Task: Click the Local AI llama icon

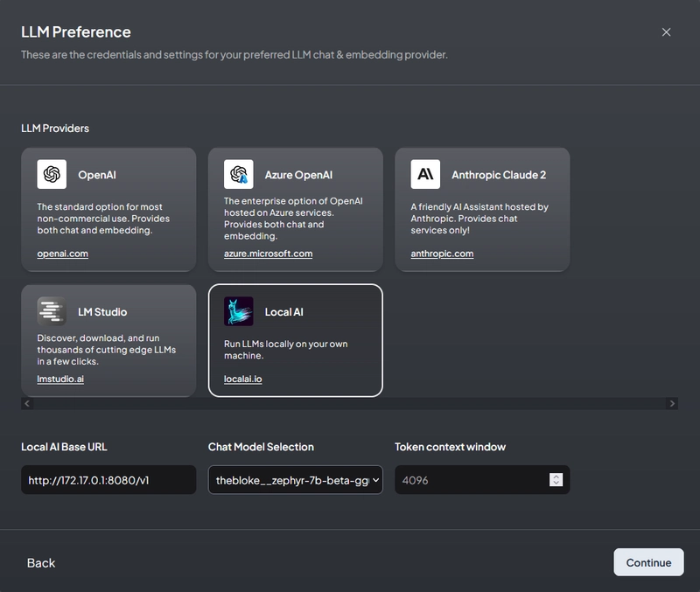Action: pos(238,311)
